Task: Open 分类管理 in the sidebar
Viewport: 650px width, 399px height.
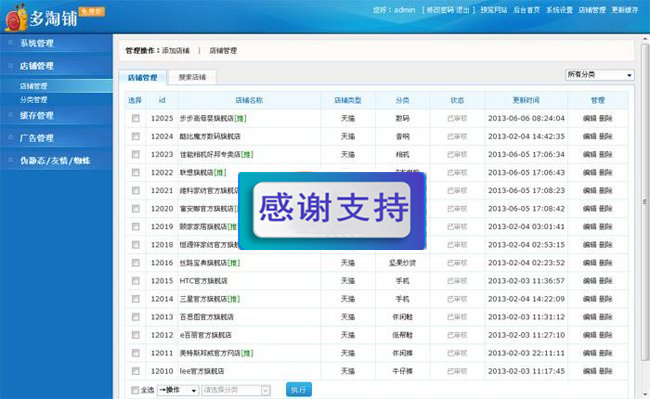Action: point(34,100)
